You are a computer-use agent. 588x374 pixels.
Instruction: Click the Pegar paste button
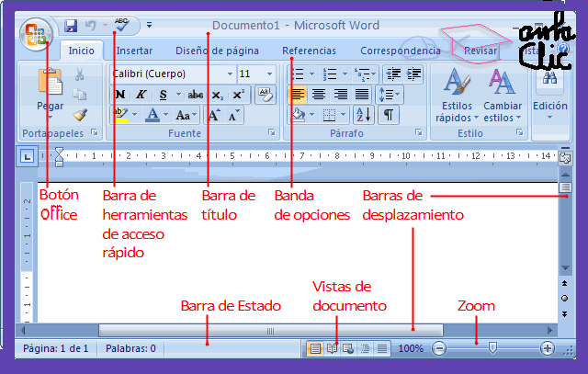51,92
